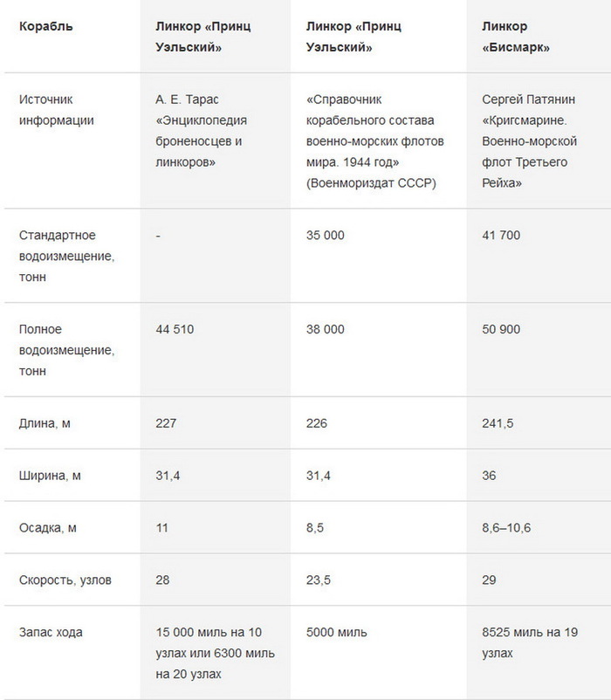Click the «Скорость, узлов» row label
Screen dimensions: 611x700
[x=65, y=580]
